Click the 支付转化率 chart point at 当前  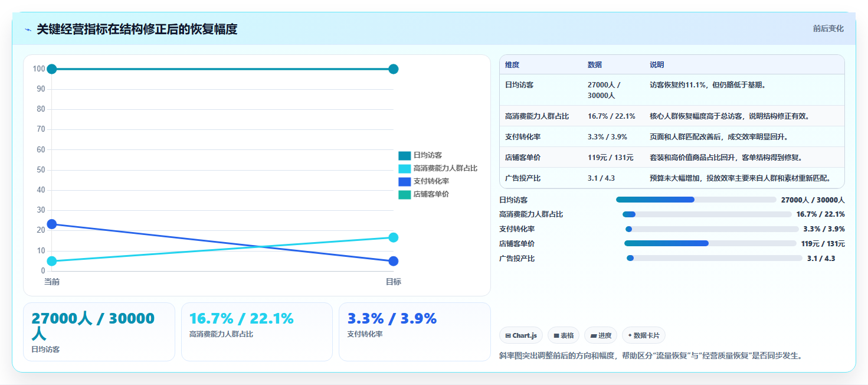(52, 224)
